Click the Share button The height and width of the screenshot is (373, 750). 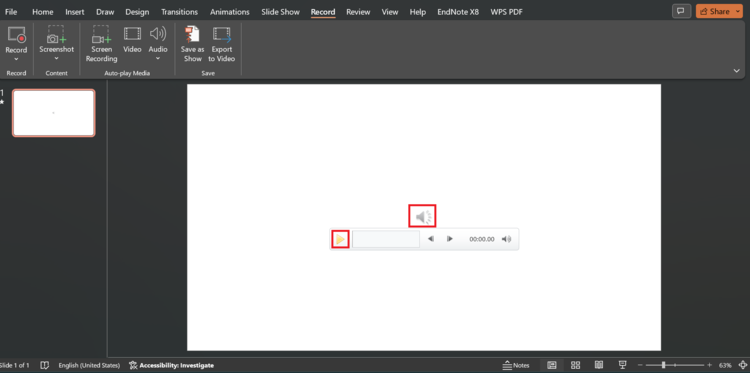[715, 11]
